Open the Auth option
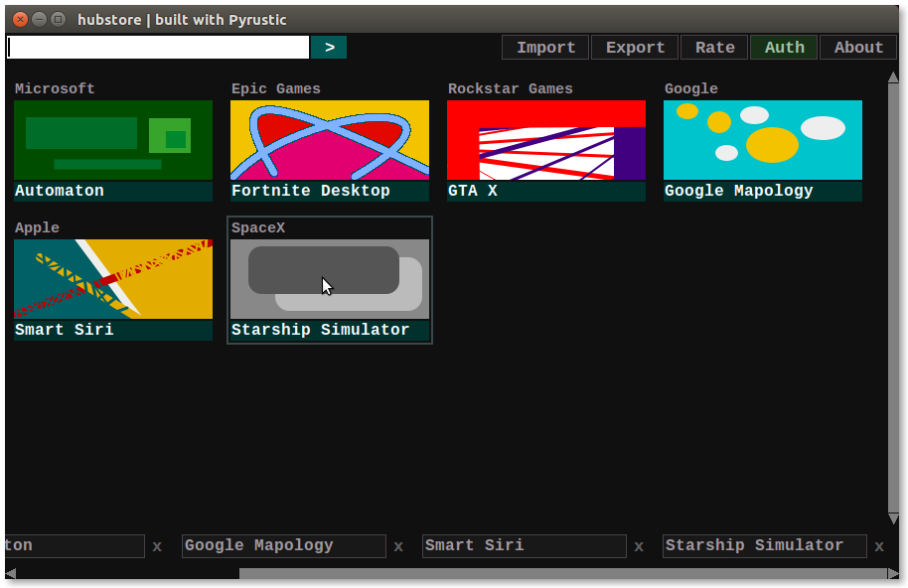Image resolution: width=908 pixels, height=588 pixels. 784,48
